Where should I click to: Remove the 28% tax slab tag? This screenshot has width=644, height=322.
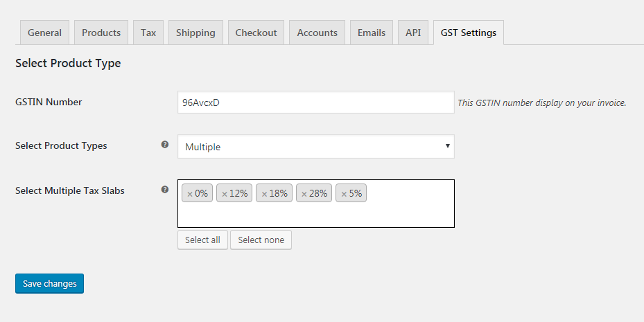[x=304, y=194]
